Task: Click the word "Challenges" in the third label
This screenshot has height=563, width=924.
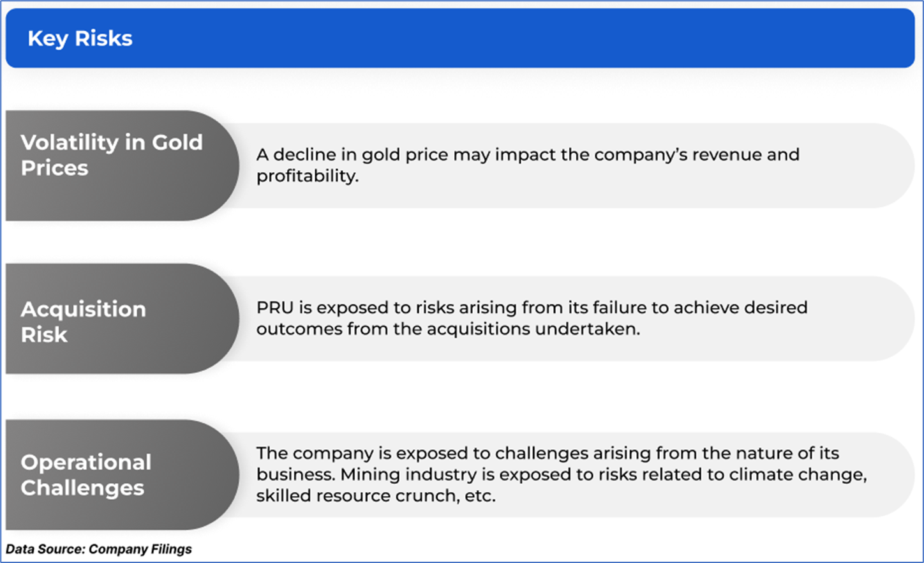Action: pyautogui.click(x=82, y=488)
